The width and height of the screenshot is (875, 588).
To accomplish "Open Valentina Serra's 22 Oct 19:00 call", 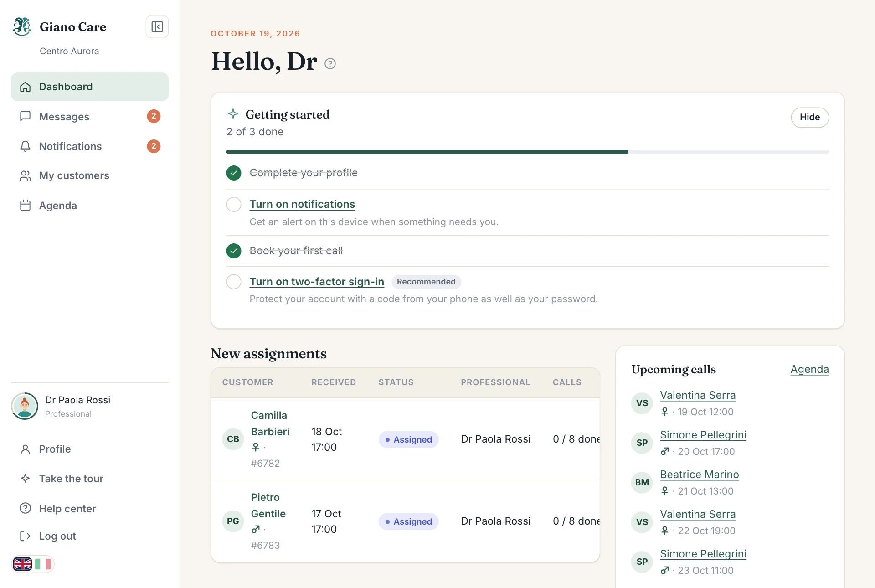I will (698, 514).
